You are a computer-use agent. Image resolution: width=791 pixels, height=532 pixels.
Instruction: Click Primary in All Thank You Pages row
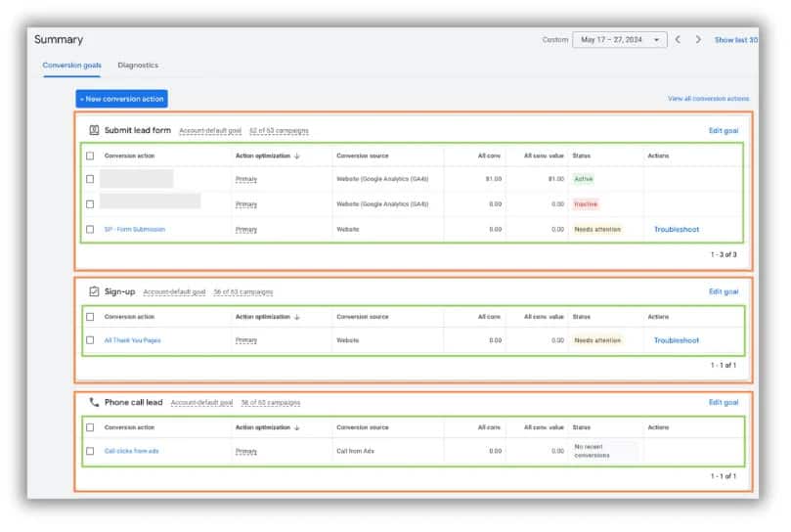pyautogui.click(x=246, y=340)
